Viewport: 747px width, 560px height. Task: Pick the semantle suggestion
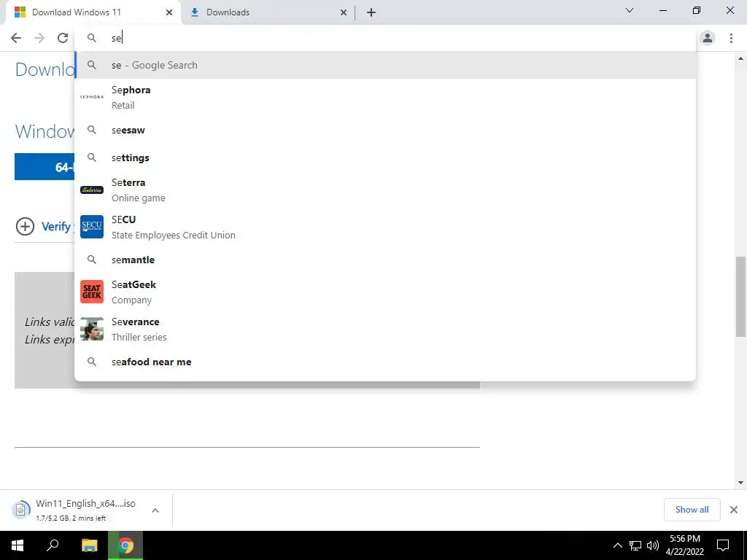385,260
